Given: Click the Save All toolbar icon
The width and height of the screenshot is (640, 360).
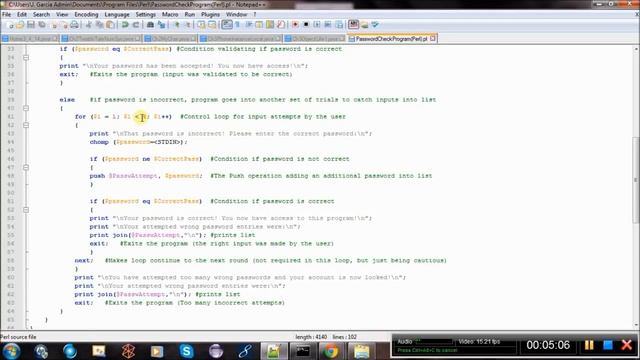Looking at the screenshot, I should 42,25.
